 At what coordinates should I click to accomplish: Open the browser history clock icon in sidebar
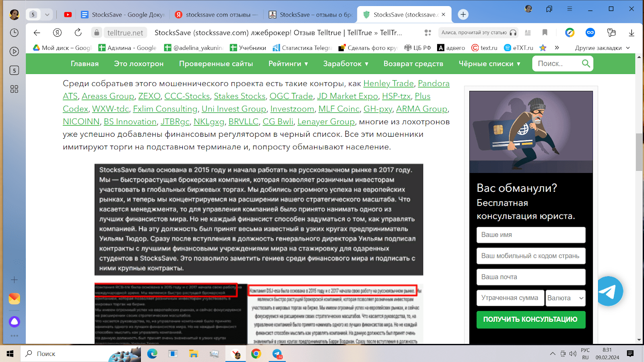tap(14, 33)
